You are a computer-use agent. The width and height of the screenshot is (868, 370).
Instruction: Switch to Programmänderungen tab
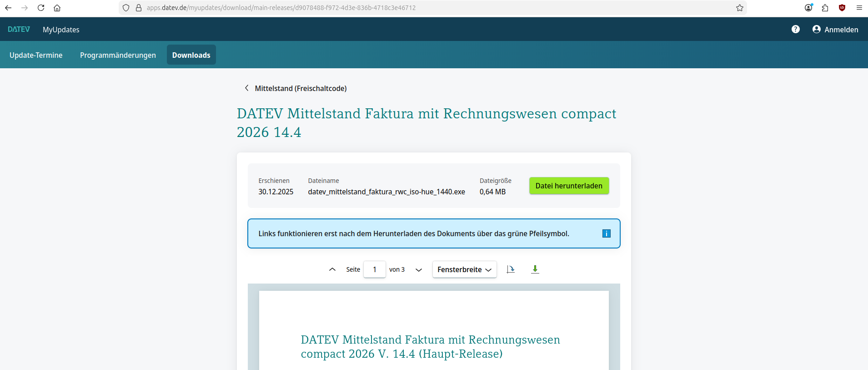click(x=118, y=55)
